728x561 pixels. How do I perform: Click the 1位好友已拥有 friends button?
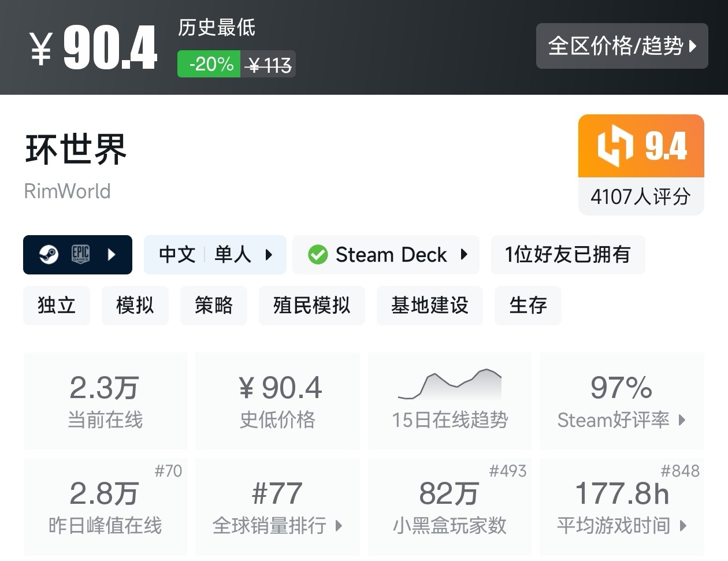(567, 255)
